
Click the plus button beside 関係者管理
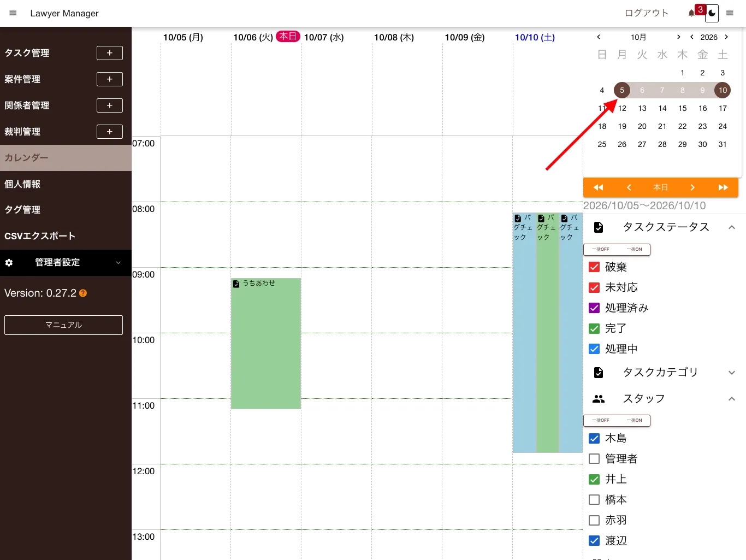click(110, 105)
